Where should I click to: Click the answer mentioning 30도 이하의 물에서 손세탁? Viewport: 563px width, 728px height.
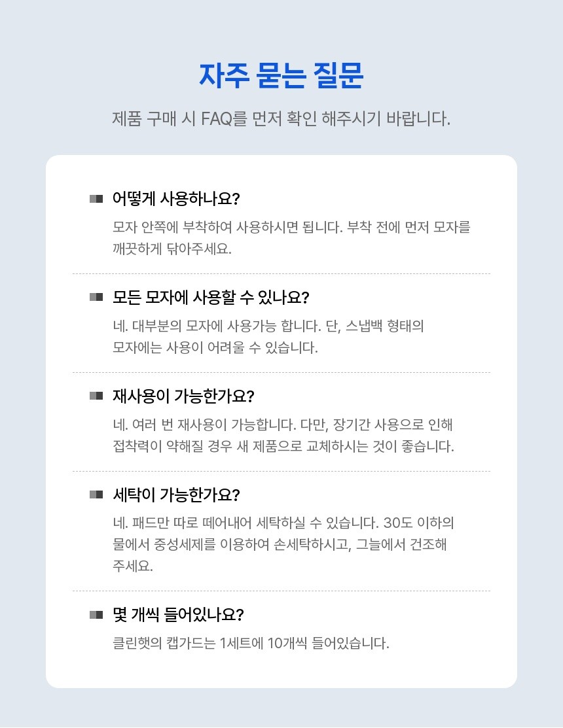pyautogui.click(x=283, y=544)
